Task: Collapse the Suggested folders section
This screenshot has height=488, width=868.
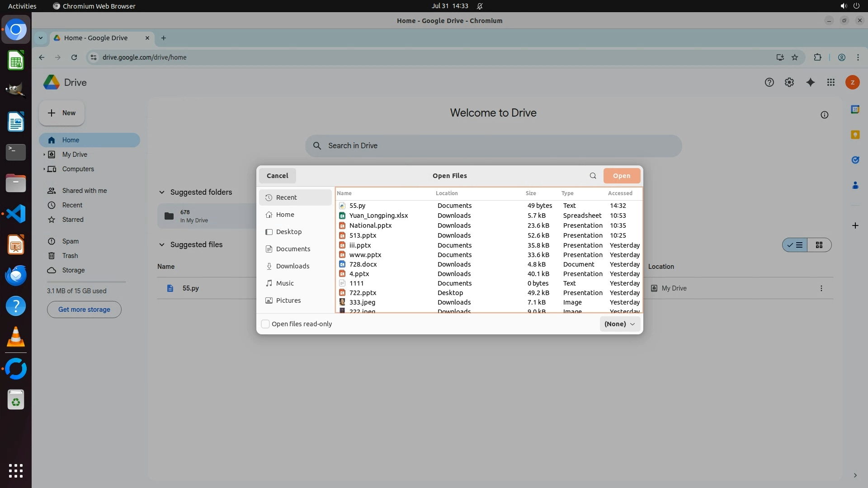Action: 161,192
